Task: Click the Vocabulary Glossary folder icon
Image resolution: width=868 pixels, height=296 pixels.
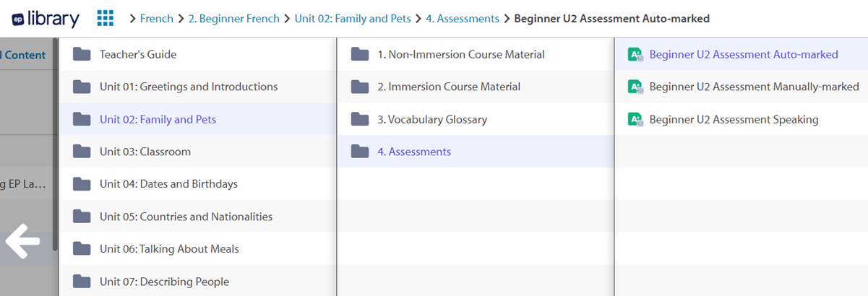Action: tap(360, 119)
